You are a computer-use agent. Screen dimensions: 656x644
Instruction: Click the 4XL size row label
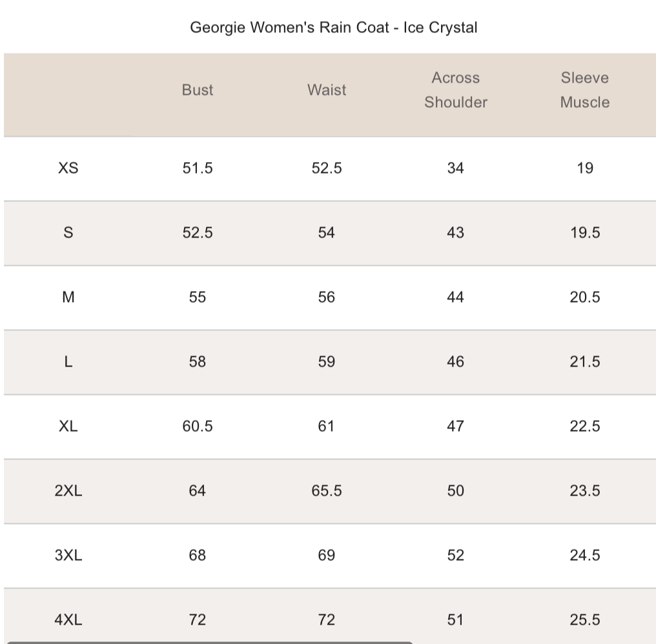[68, 620]
